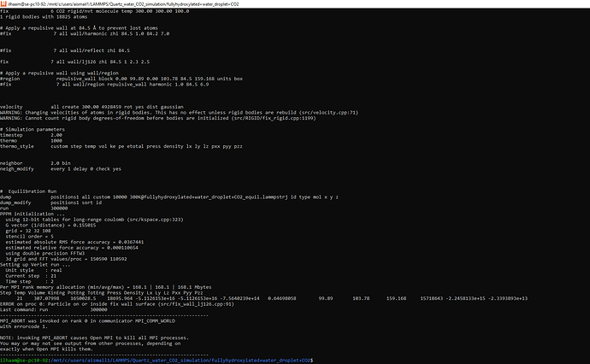Click the 'grid = 32 32 108' line

28,232
